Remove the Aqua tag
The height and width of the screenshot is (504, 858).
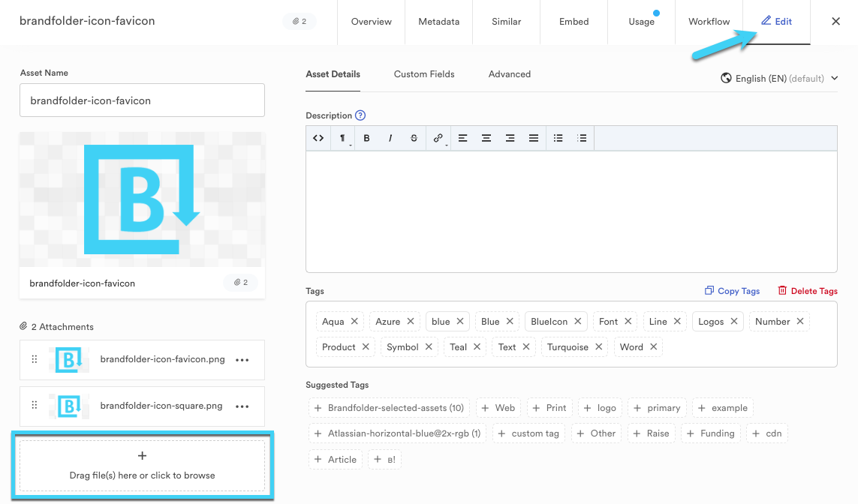[x=354, y=322]
